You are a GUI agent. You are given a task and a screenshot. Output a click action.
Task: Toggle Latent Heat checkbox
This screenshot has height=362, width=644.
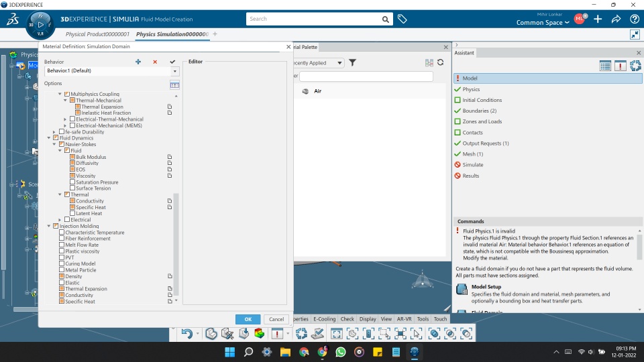pyautogui.click(x=72, y=213)
